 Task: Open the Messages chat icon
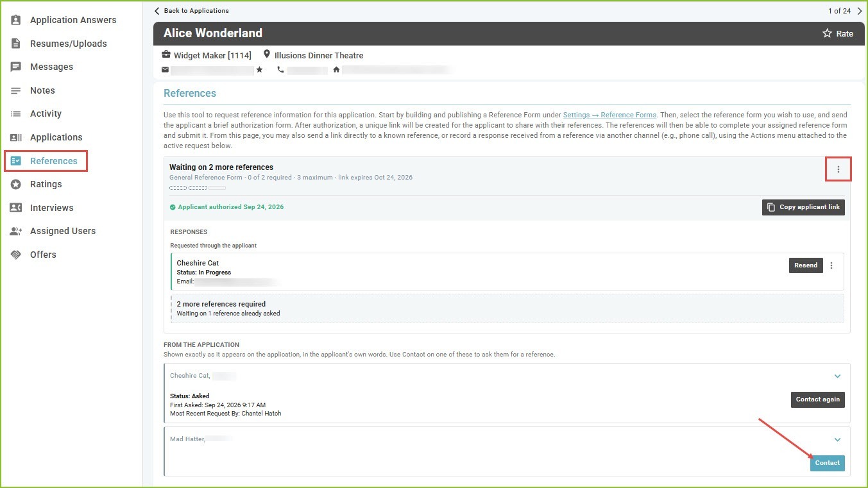pos(16,67)
